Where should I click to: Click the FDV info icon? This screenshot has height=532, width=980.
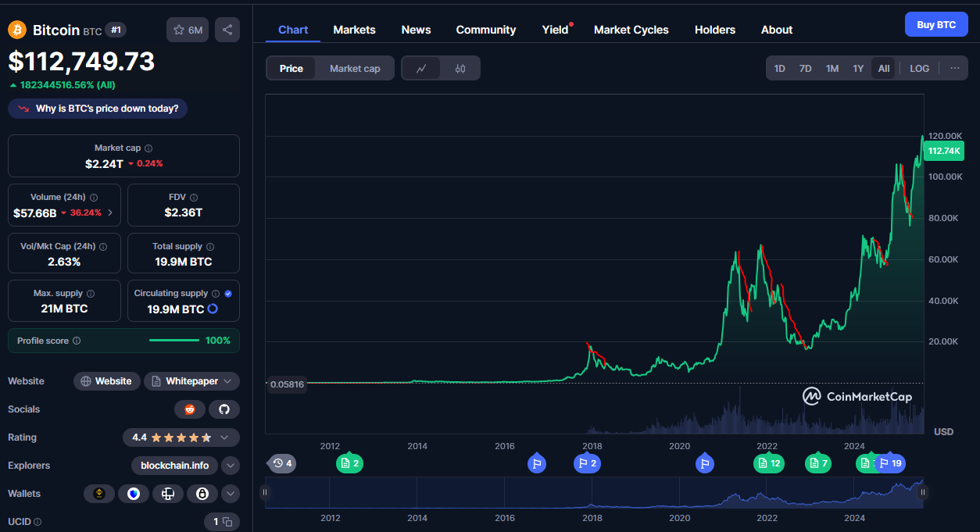(194, 198)
